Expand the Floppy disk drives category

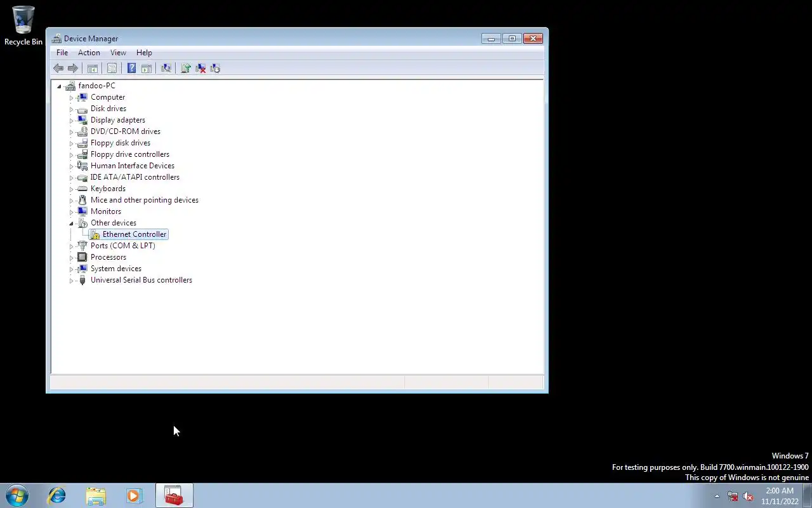click(x=71, y=144)
